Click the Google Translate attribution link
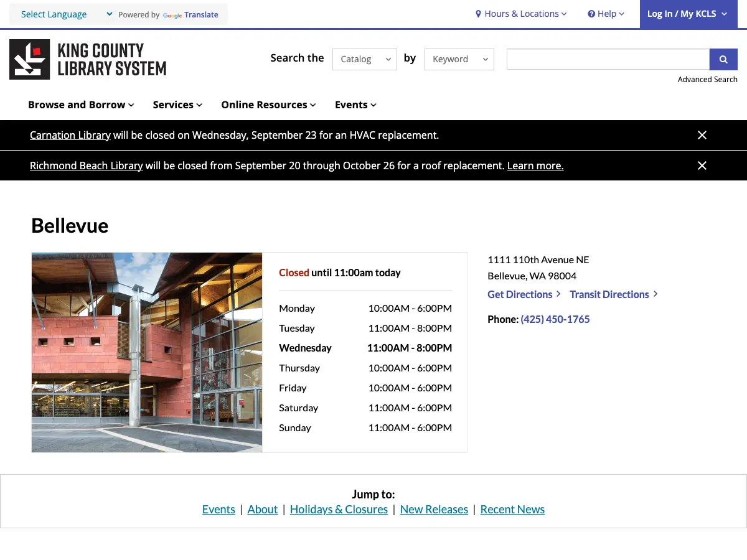 coord(190,15)
